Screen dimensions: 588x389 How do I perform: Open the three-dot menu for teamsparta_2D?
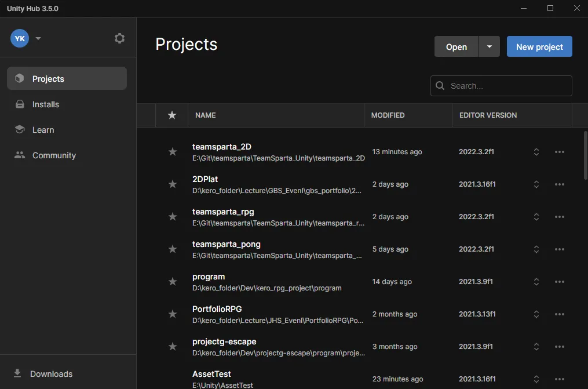560,151
